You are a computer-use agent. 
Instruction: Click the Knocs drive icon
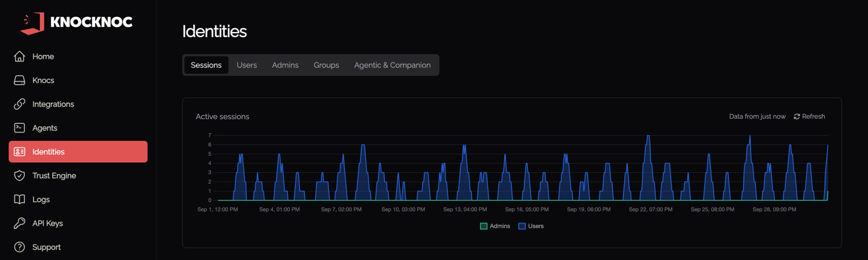click(x=20, y=80)
